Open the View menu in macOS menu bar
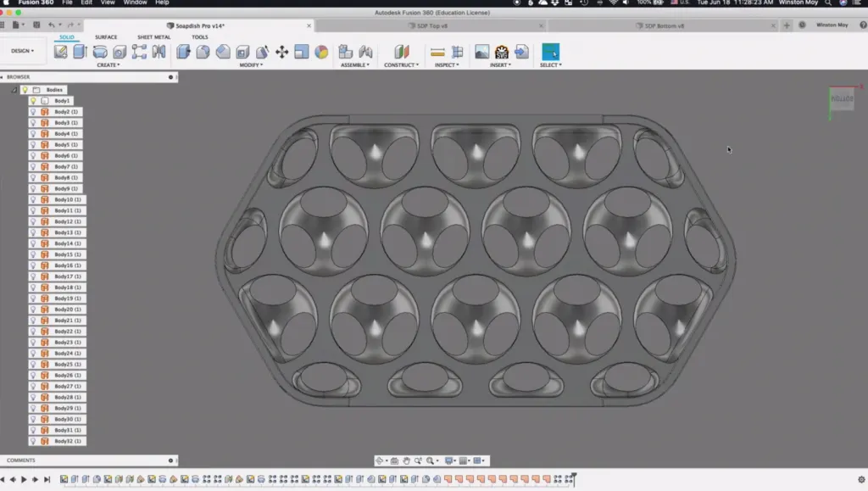The width and height of the screenshot is (868, 491). pos(108,3)
